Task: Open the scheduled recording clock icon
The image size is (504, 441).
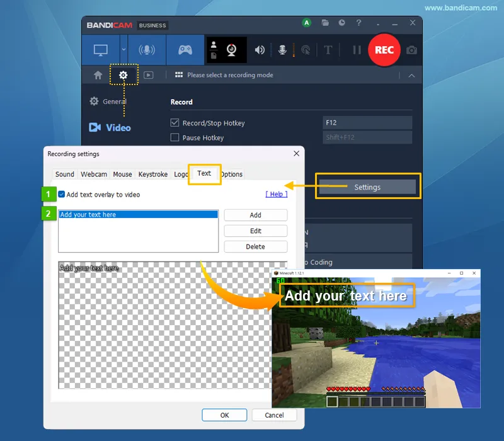Action: [x=341, y=23]
